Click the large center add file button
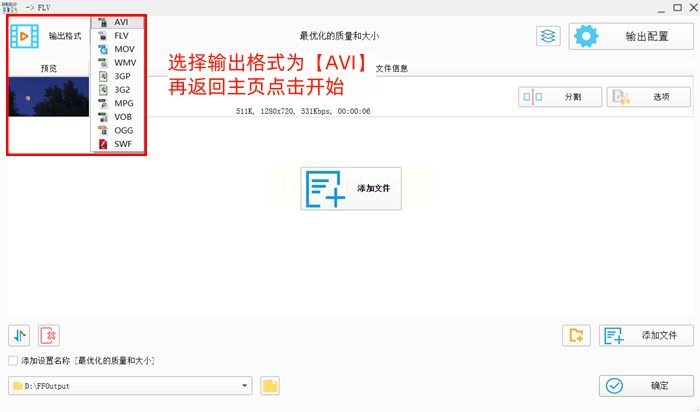Viewport: 700px width, 412px height. 351,188
